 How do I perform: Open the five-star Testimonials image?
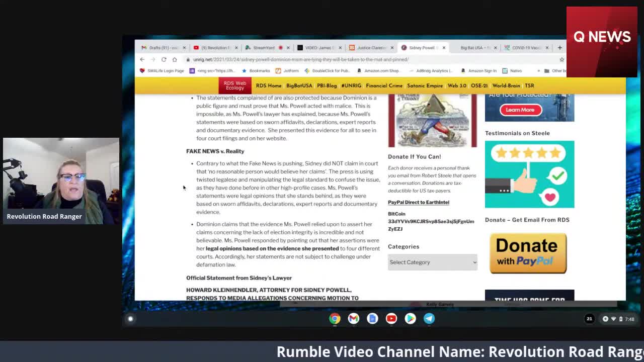click(x=529, y=174)
